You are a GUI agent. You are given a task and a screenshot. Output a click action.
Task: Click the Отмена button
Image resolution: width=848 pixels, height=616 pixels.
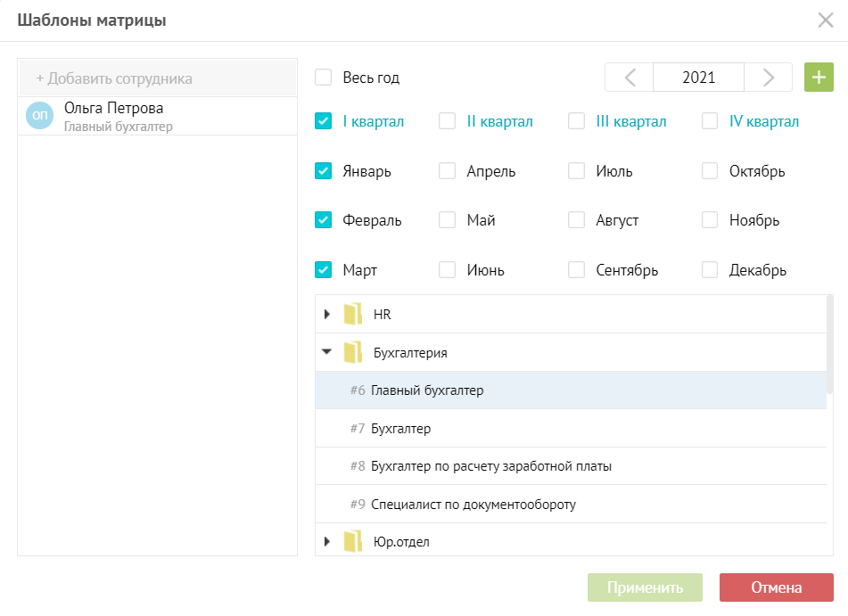pyautogui.click(x=776, y=587)
